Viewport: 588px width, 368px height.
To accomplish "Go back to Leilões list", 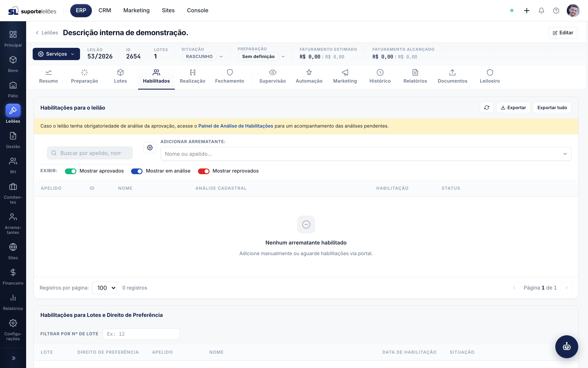I will point(47,33).
